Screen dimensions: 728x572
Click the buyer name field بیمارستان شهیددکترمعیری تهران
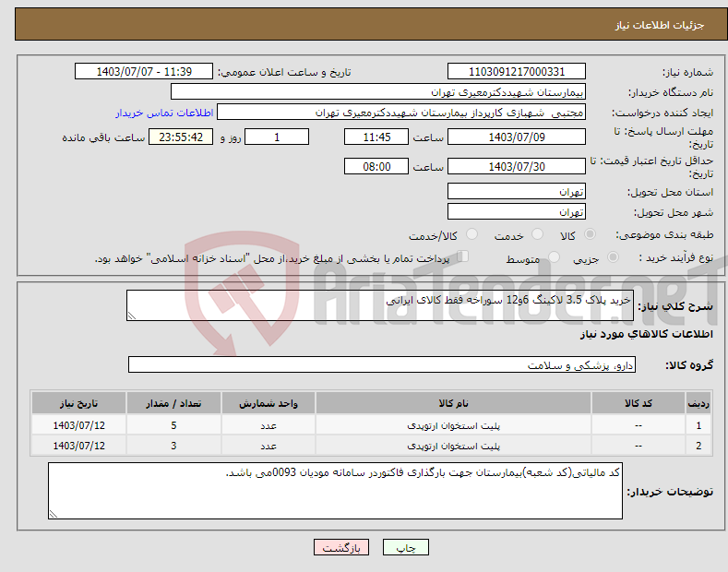click(378, 92)
